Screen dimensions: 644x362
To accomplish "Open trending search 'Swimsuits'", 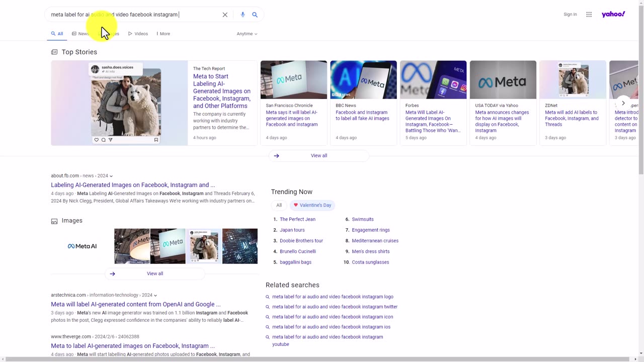I will point(363,219).
